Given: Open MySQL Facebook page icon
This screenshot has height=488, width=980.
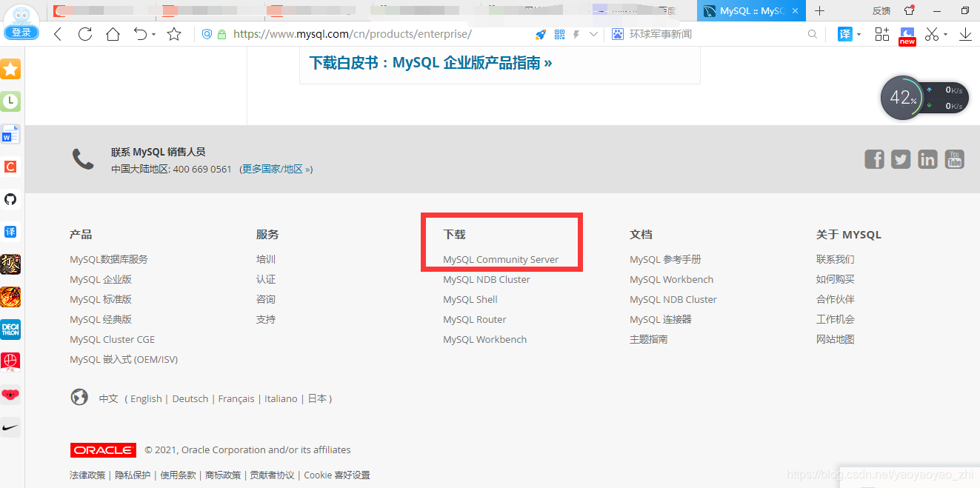Looking at the screenshot, I should coord(875,159).
